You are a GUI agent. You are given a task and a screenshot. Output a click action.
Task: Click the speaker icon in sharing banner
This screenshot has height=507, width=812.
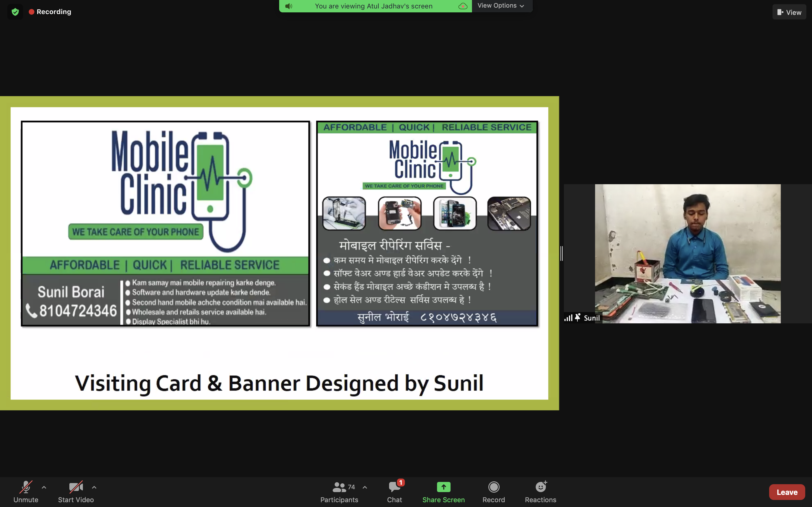[x=288, y=6]
